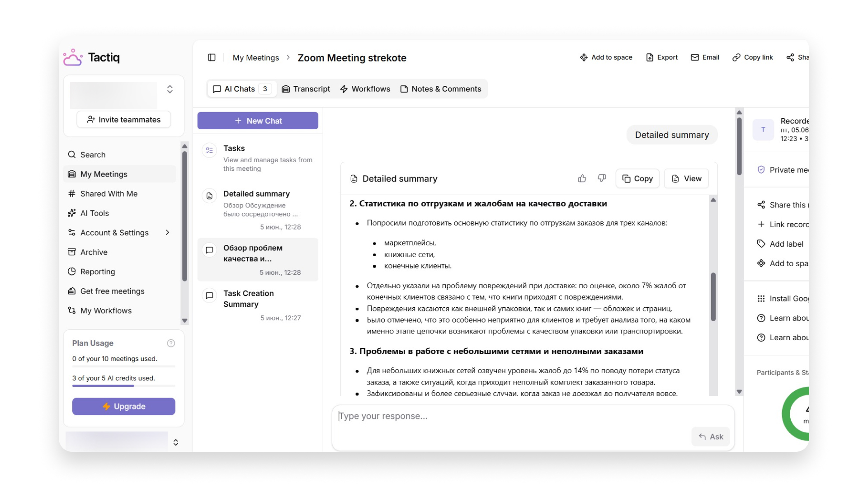Switch to the Transcript tab

coord(306,89)
